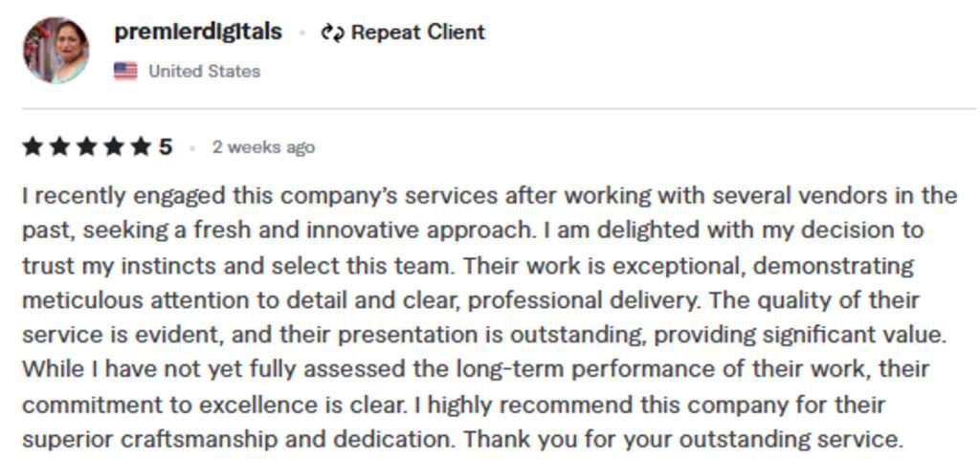
Task: Click the dot separator after premierdigitals
Action: click(x=301, y=33)
